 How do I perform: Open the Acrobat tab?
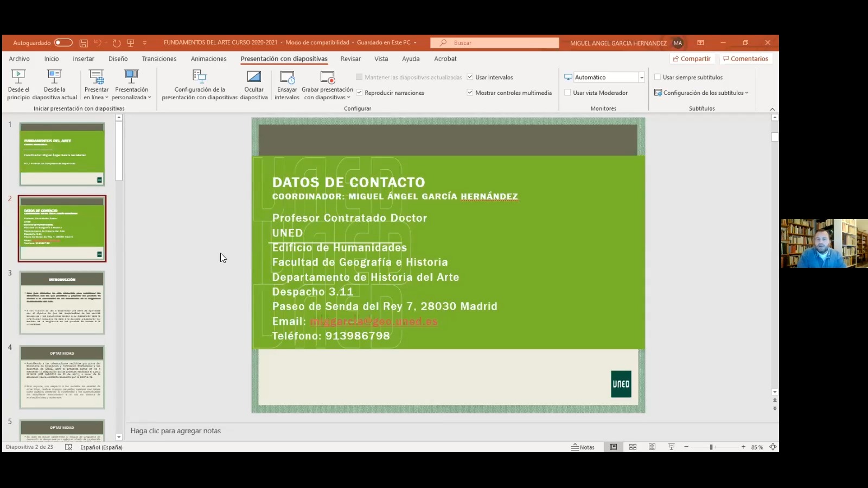pos(445,59)
